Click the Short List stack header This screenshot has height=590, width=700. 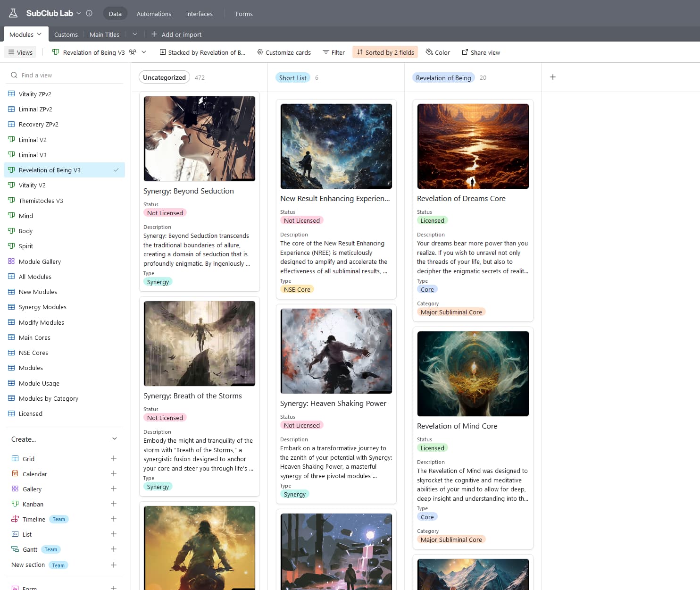click(292, 78)
